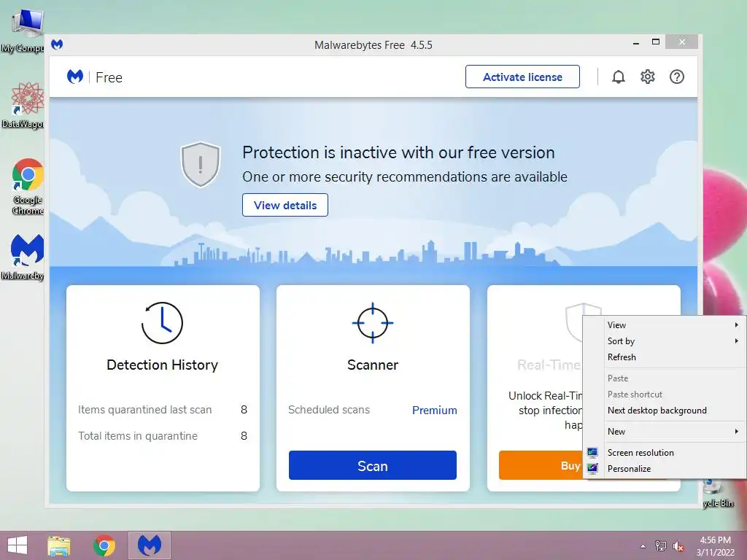
Task: Maximize the Malwarebytes window
Action: pos(656,42)
